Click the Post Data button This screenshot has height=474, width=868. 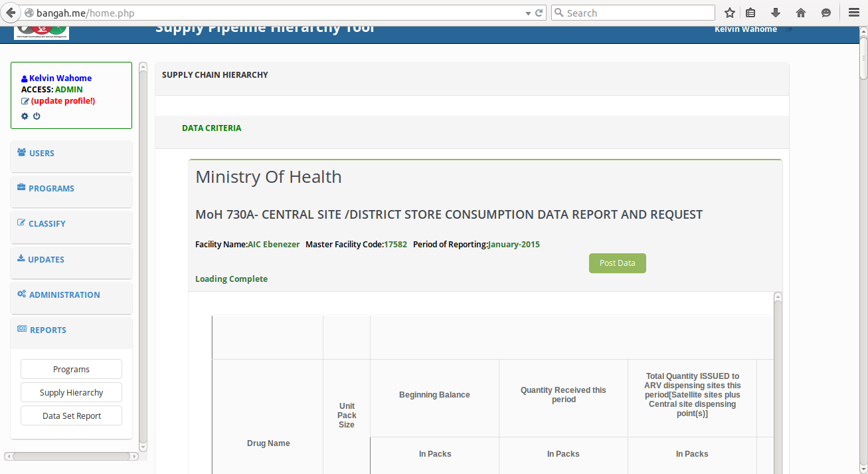[x=618, y=263]
